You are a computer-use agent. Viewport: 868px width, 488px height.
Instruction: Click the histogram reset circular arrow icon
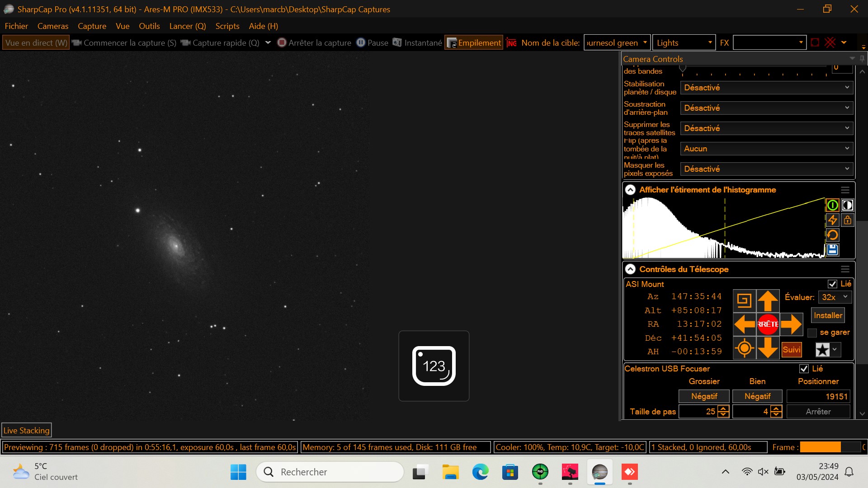pos(832,235)
